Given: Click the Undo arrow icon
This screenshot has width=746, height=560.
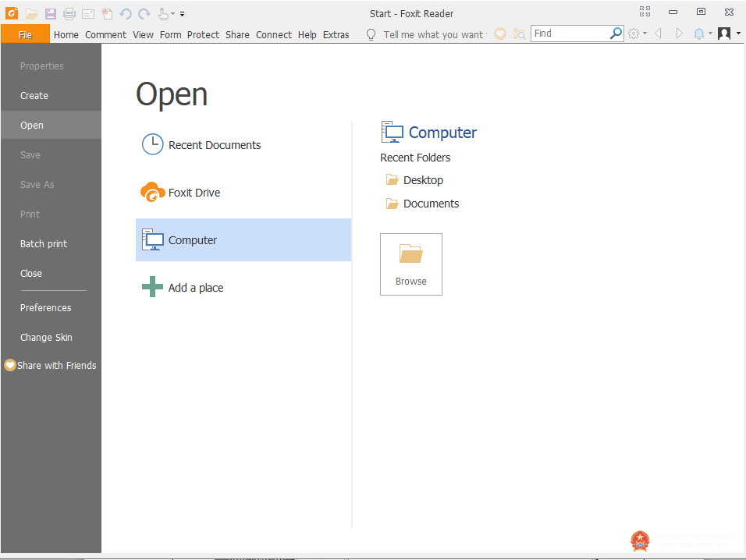Looking at the screenshot, I should pos(126,14).
